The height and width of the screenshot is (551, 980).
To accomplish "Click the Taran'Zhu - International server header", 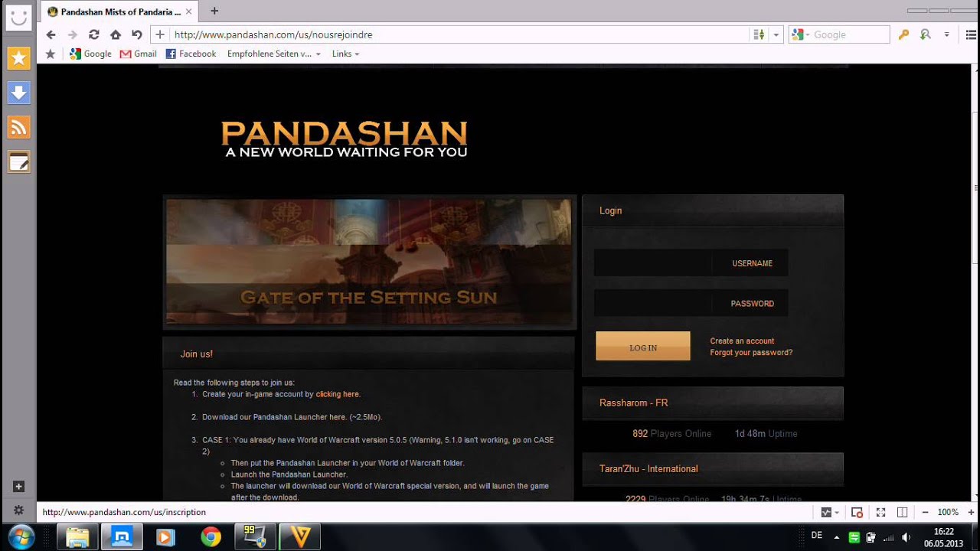I will [x=713, y=468].
